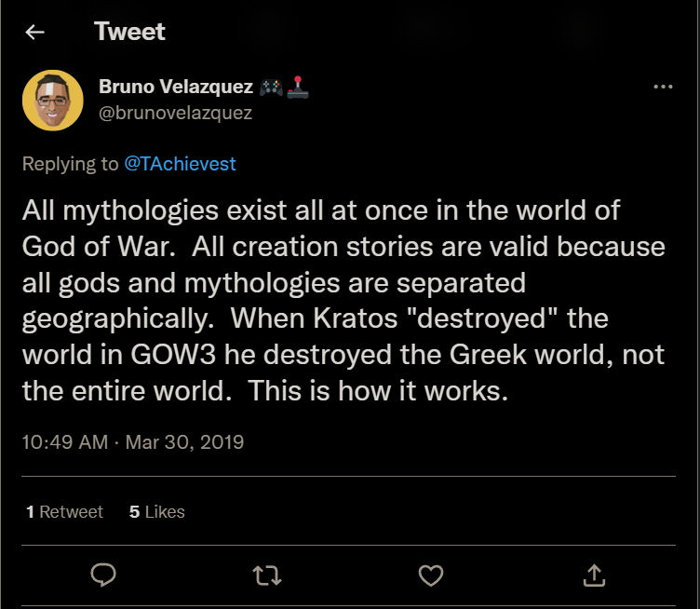Click the joystick emoji beside the name
Viewport: 700px width, 609px height.
[x=298, y=88]
